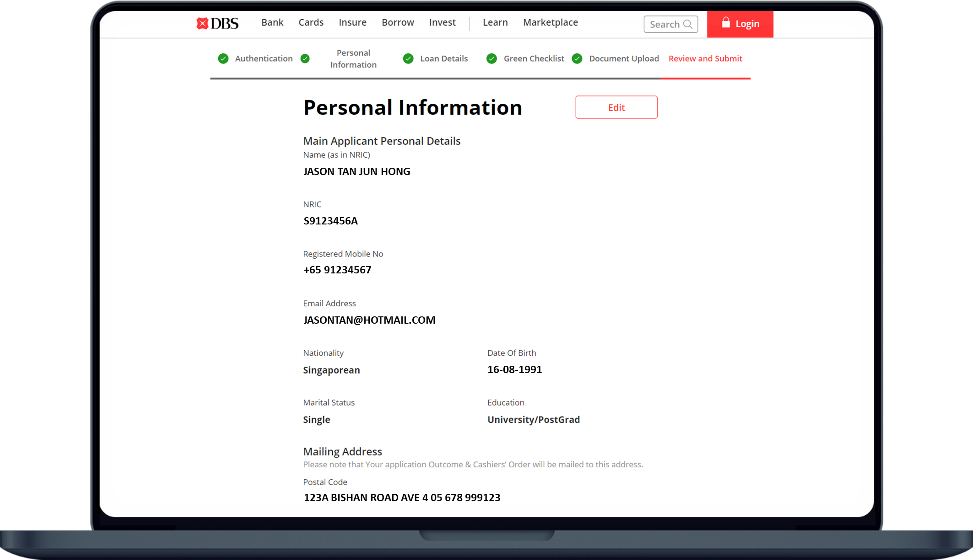Open the Insure menu

(353, 23)
